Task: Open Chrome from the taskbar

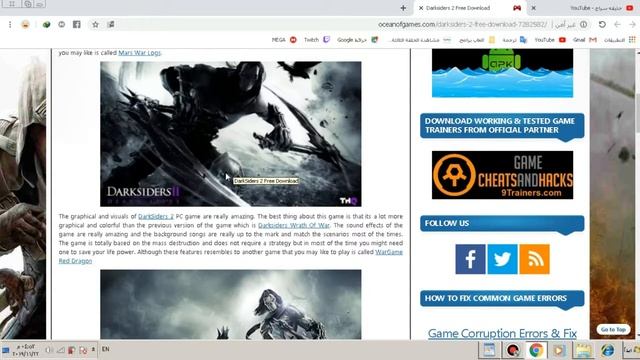Action: coord(536,350)
